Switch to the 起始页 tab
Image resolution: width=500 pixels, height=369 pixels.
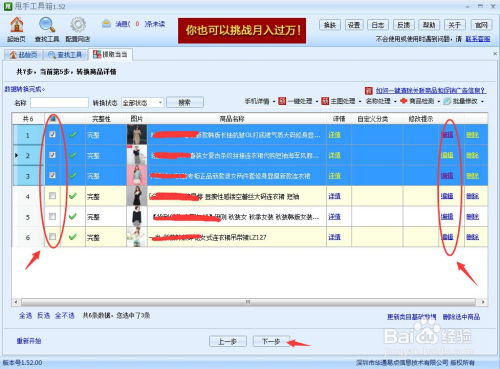23,55
